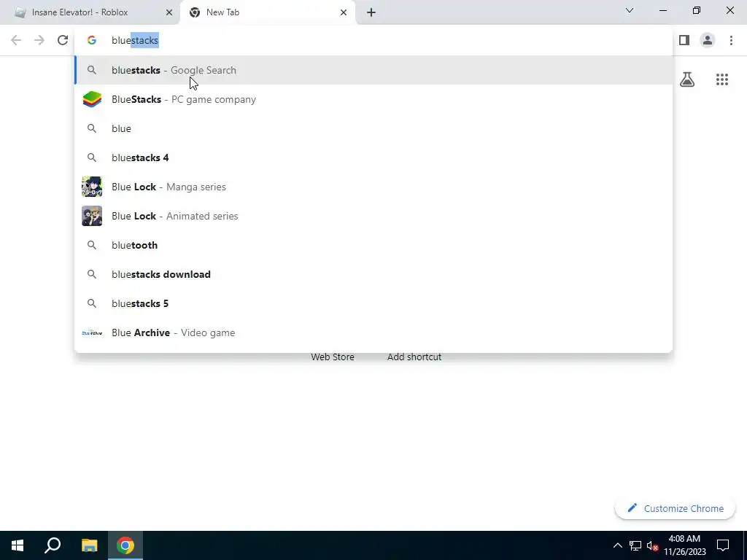The height and width of the screenshot is (560, 747).
Task: Select BlueStacks PC game company suggestion
Action: (373, 99)
